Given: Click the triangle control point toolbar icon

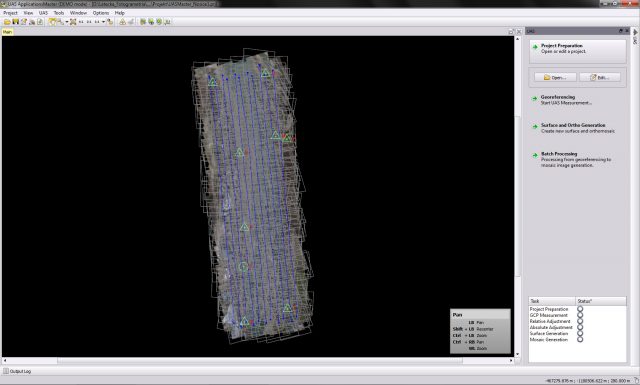Looking at the screenshot, I should click(x=122, y=22).
